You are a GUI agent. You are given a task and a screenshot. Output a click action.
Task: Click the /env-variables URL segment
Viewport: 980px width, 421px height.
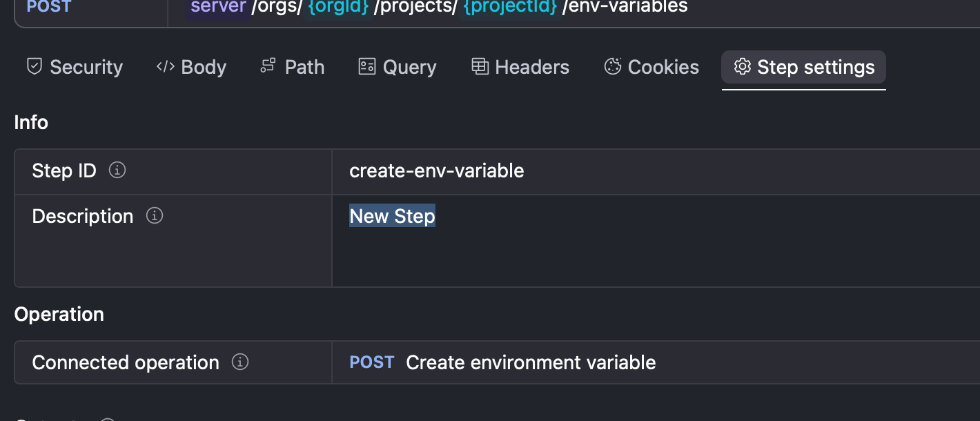625,7
